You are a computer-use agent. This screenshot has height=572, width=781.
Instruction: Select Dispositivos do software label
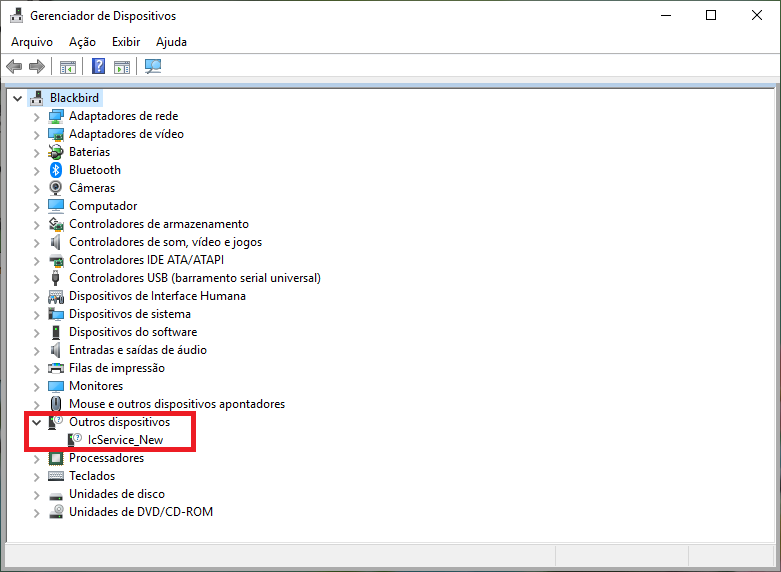[x=133, y=332]
